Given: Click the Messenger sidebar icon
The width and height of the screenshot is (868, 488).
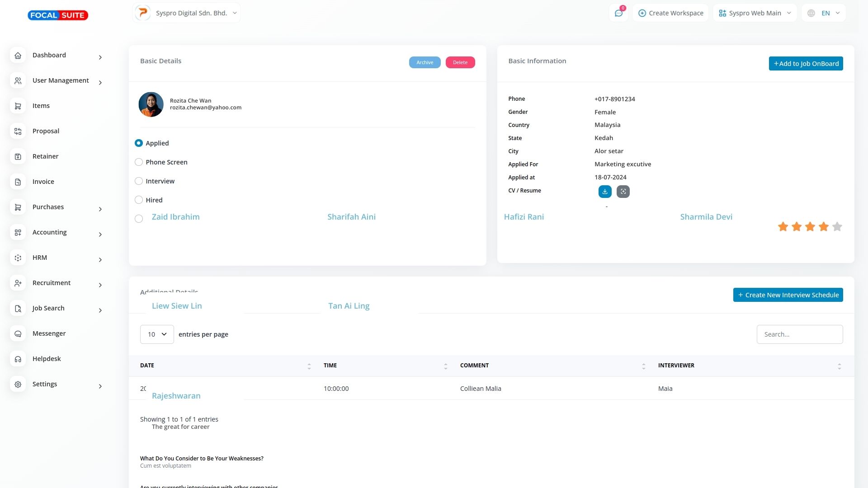Looking at the screenshot, I should coord(18,333).
